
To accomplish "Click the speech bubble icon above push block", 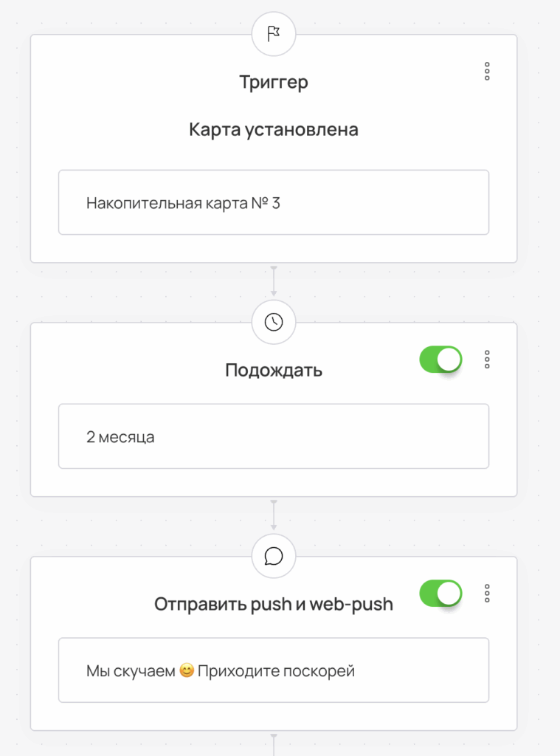I will point(274,556).
